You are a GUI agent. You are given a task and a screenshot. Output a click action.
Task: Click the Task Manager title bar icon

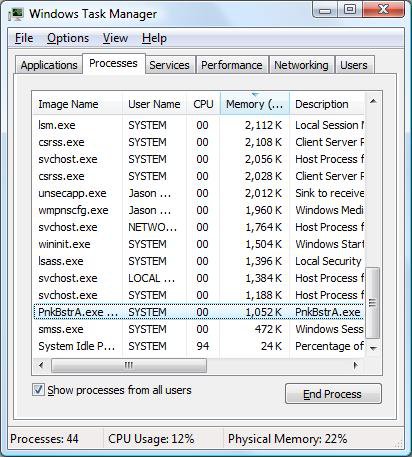(x=16, y=14)
